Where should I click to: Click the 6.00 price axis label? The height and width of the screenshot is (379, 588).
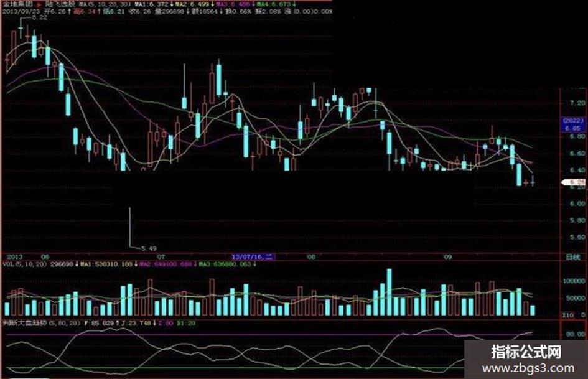click(577, 204)
